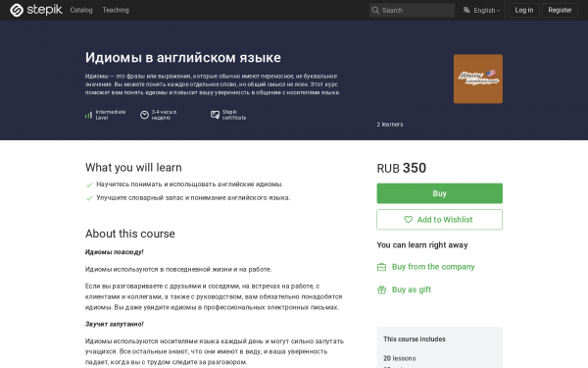This screenshot has height=368, width=588.
Task: Click the Stepik logo icon
Action: coord(17,10)
